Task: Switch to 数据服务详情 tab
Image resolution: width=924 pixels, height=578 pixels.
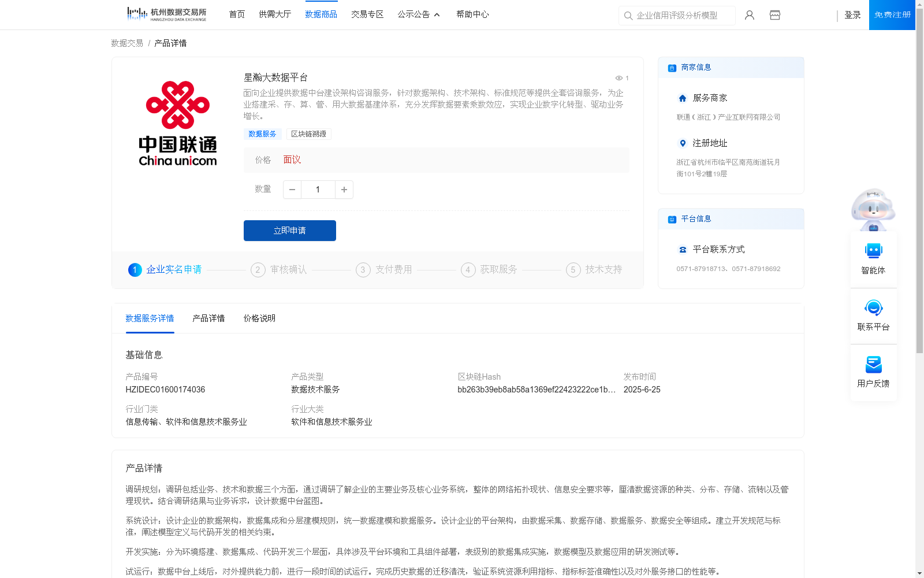Action: pos(150,318)
